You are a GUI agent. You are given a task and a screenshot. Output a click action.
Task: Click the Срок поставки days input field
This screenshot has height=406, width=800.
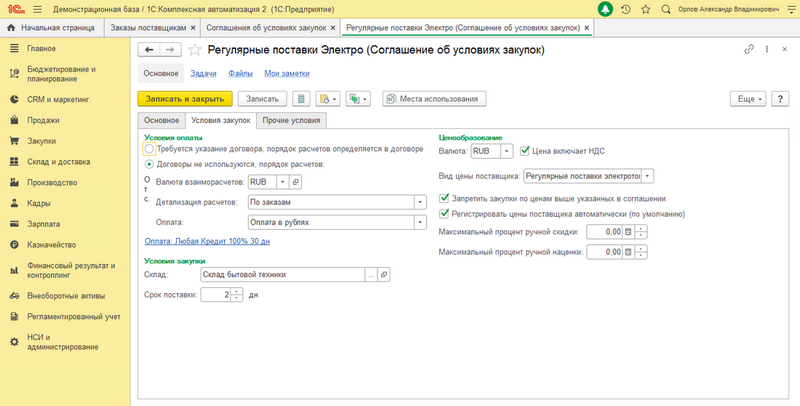216,294
